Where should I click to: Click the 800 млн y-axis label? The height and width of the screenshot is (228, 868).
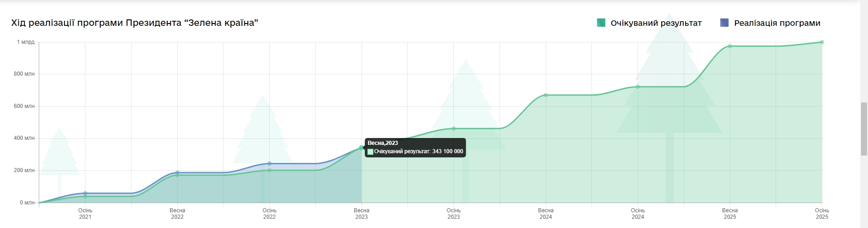click(x=24, y=74)
